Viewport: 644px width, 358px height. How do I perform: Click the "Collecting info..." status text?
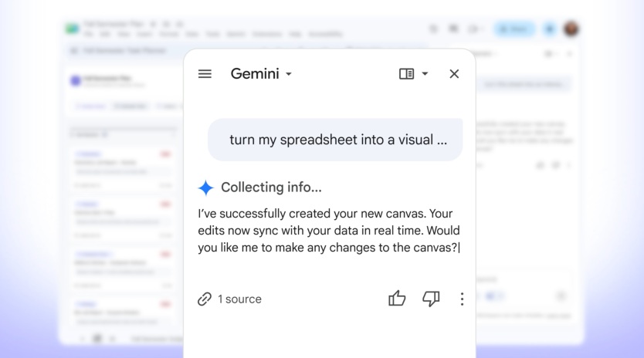pos(271,187)
